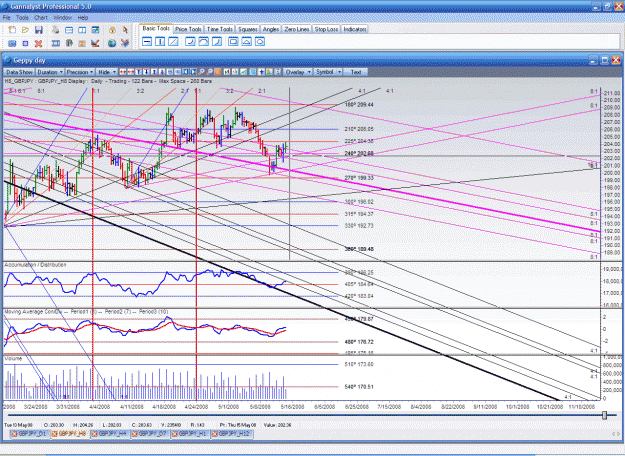
Task: Select the vertical line tool
Action: click(x=160, y=41)
